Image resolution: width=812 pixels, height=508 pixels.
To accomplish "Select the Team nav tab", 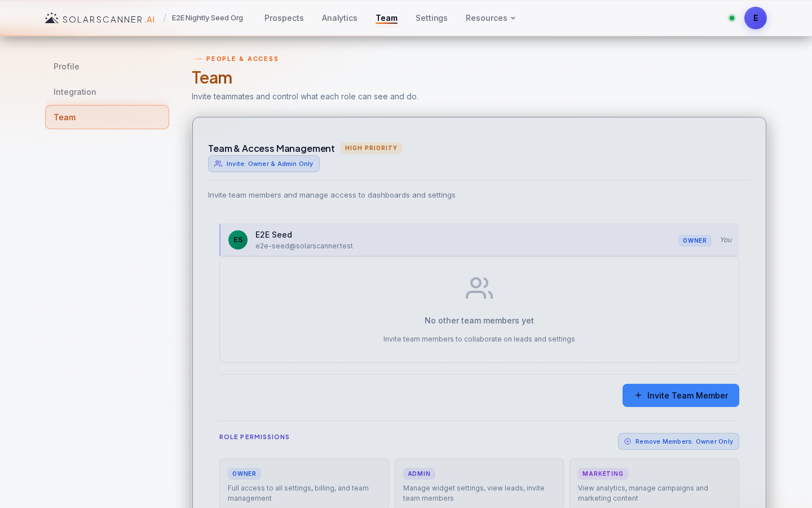I will pos(387,18).
